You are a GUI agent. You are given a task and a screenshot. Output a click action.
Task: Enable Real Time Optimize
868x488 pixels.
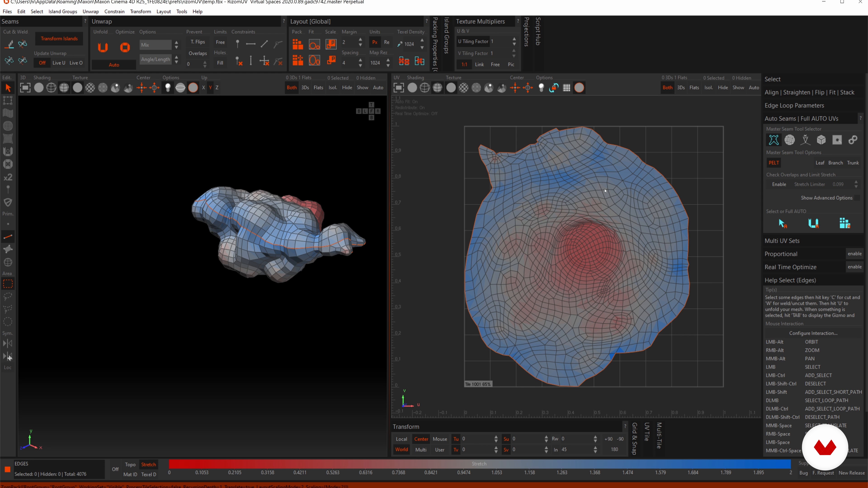854,267
